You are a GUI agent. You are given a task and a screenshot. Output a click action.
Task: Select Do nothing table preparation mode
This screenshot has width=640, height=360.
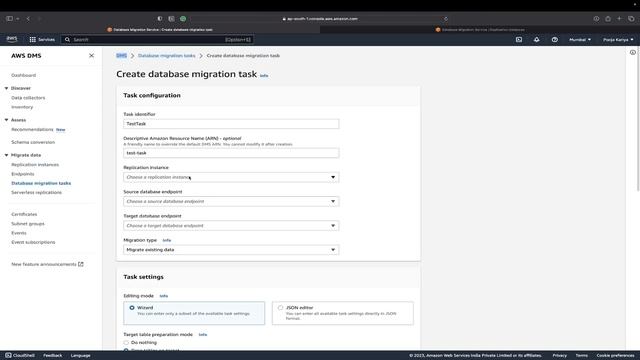coord(126,342)
